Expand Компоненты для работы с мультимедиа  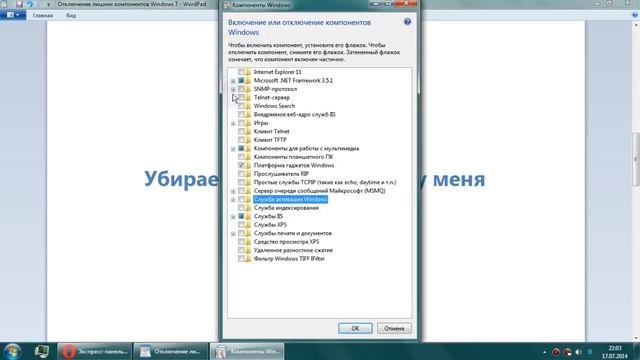coord(233,149)
